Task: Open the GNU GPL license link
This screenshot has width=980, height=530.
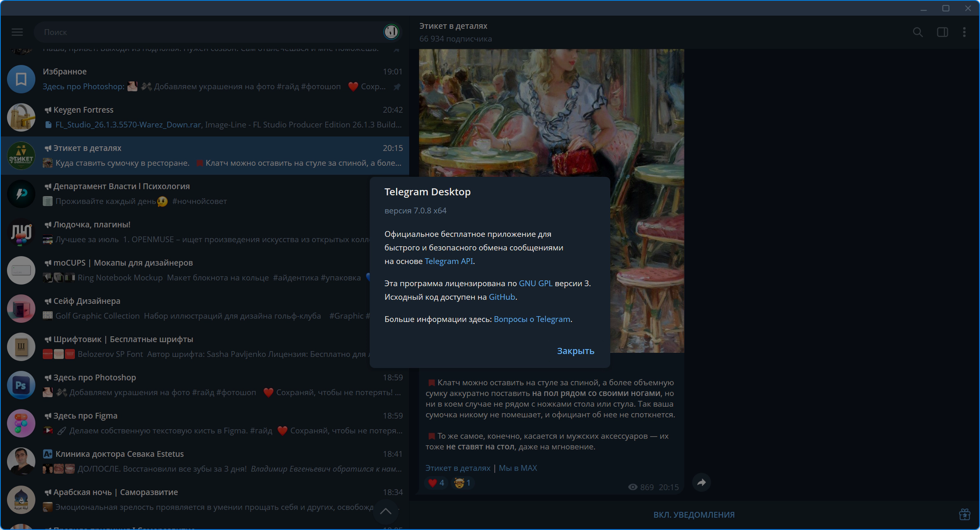Action: (x=535, y=283)
